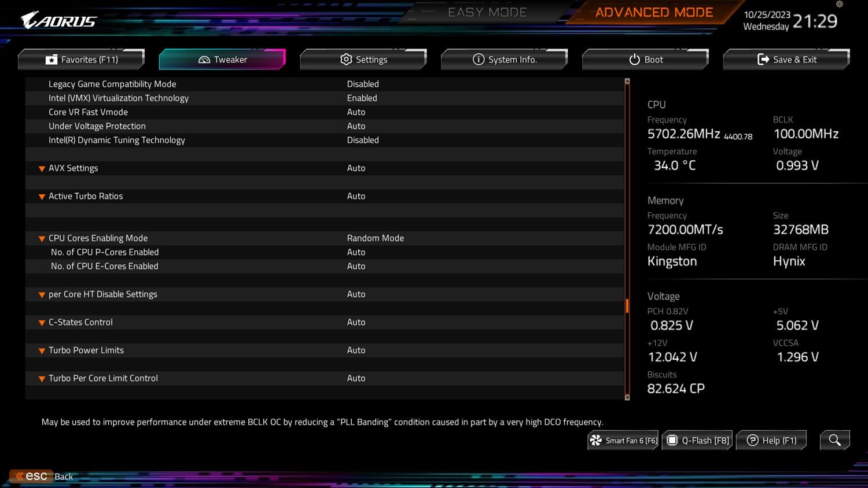The height and width of the screenshot is (488, 868).
Task: Select No. of CPU P-Cores Enabled value
Action: coord(356,253)
